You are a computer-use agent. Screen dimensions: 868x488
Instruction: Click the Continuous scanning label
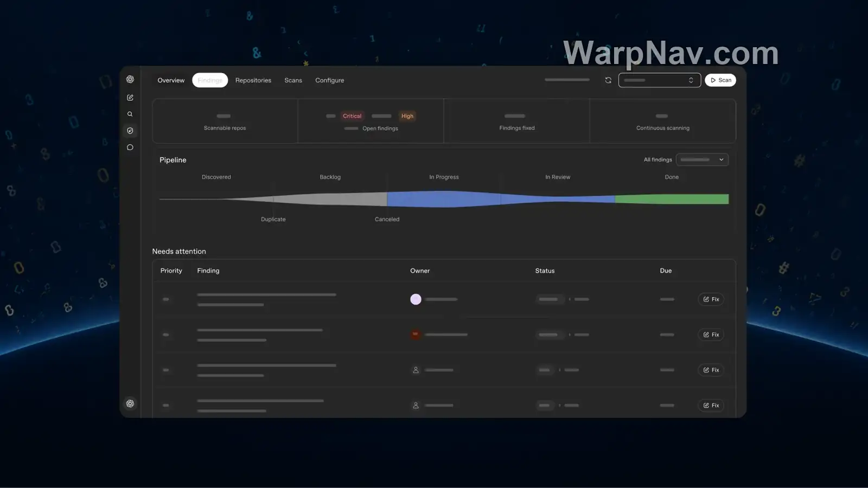[x=663, y=128]
